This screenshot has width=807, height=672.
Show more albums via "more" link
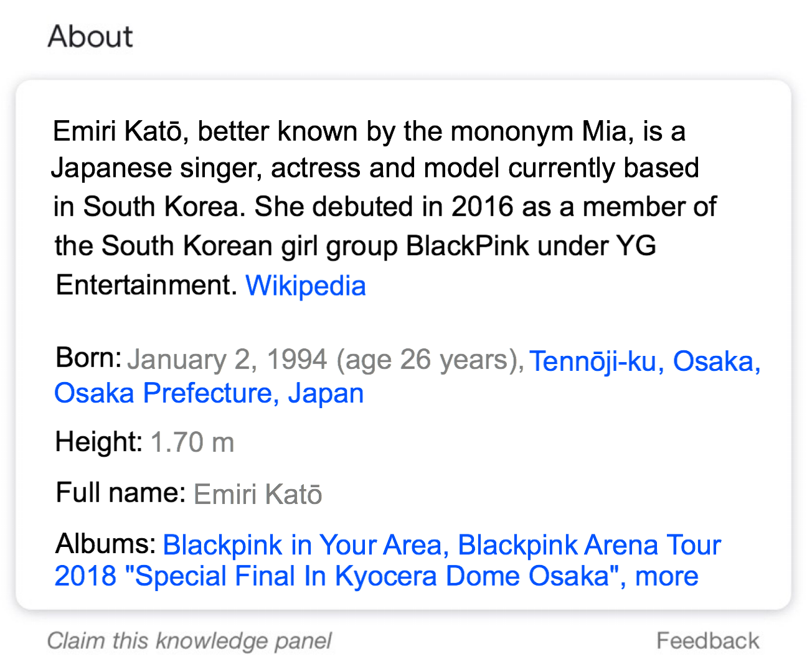[666, 576]
